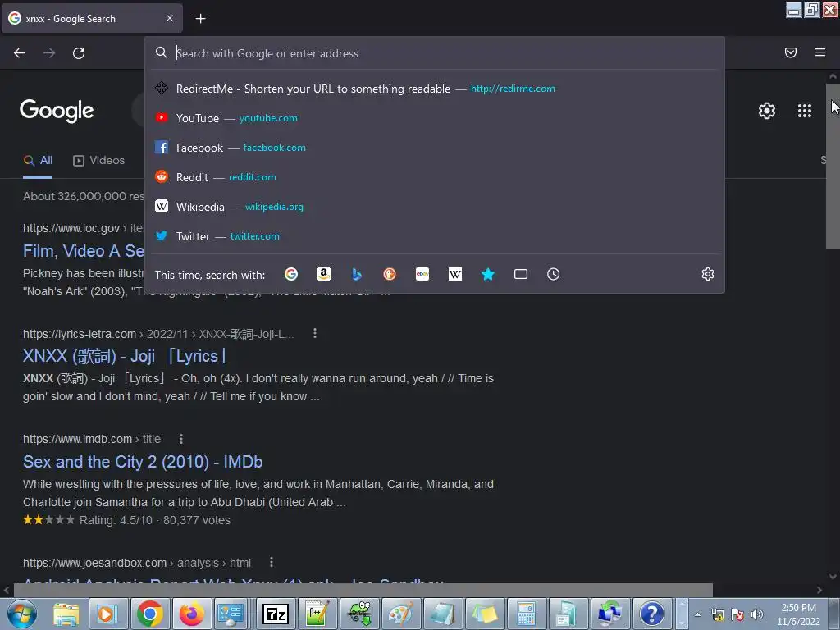Image resolution: width=840 pixels, height=630 pixels.
Task: Open Google quick settings gear
Action: [767, 111]
